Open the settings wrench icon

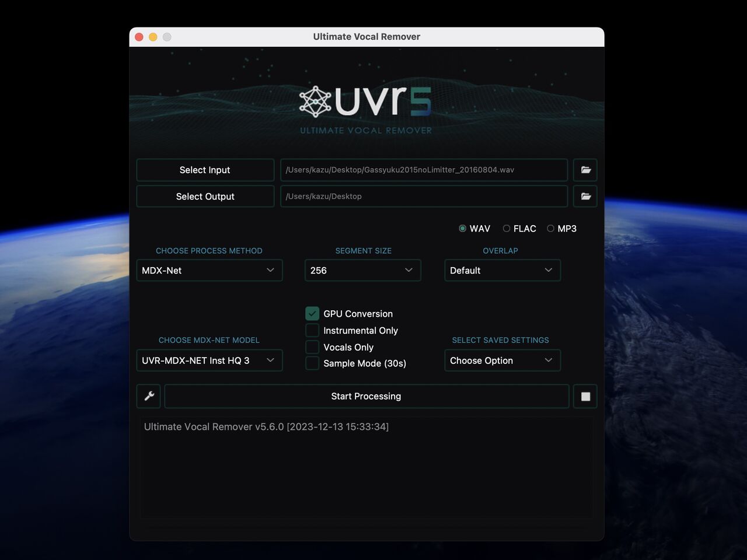[149, 396]
